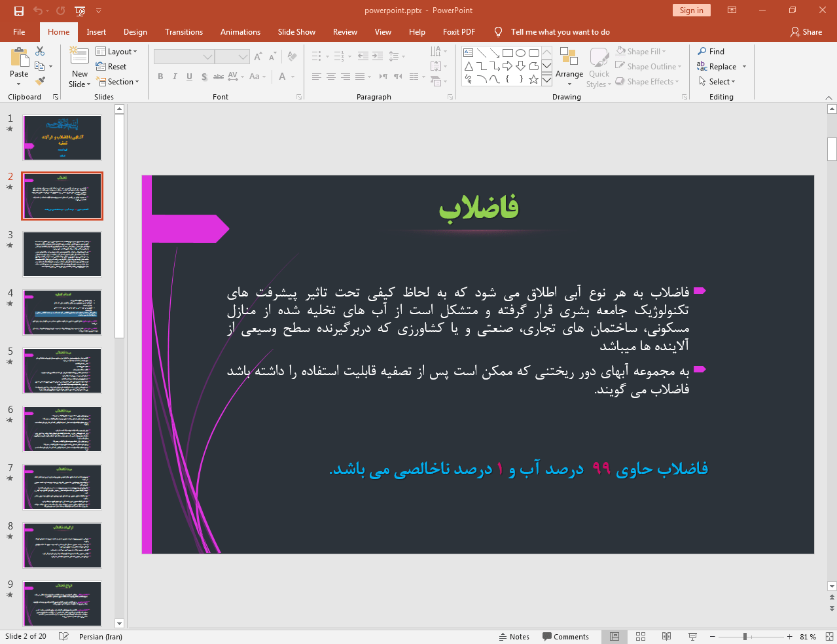Switch to the Slide Show tab
The height and width of the screenshot is (644, 837).
point(296,31)
